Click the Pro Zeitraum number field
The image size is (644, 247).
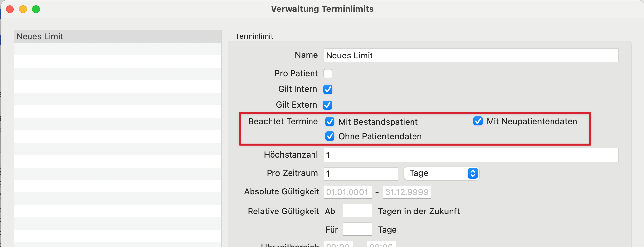pyautogui.click(x=361, y=173)
